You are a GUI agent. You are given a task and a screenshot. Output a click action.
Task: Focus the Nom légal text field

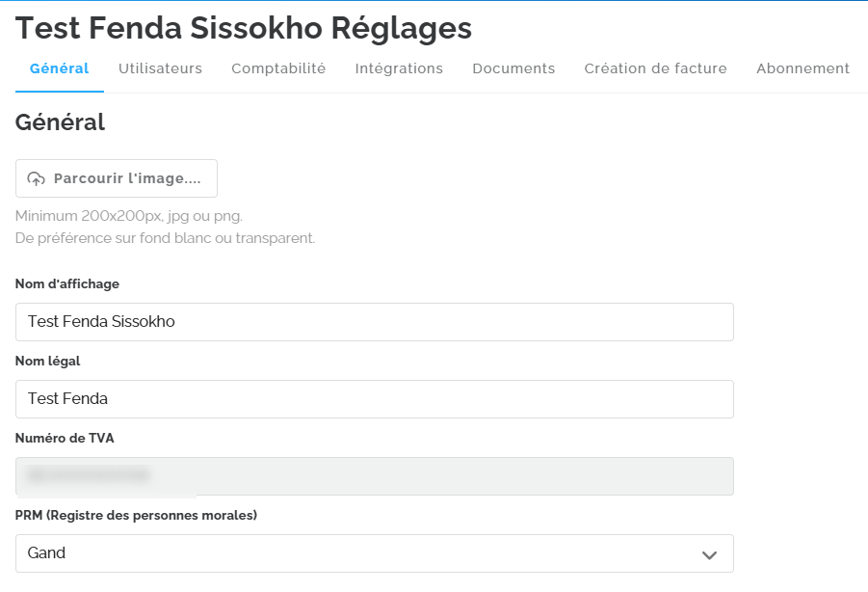(374, 399)
